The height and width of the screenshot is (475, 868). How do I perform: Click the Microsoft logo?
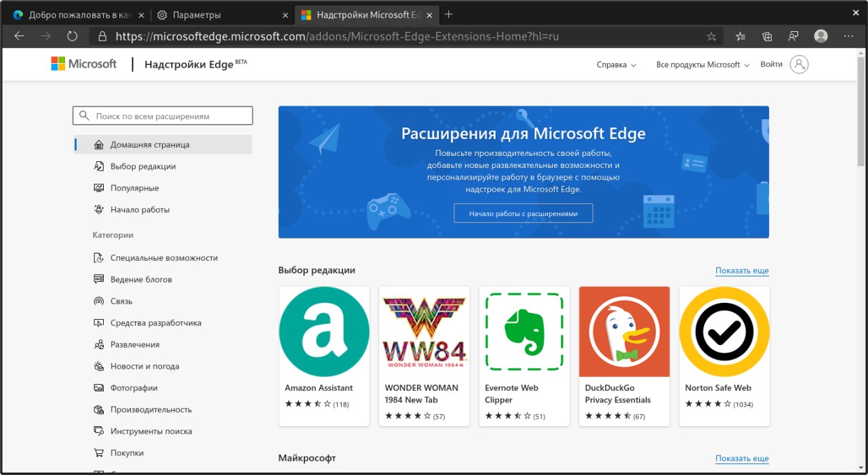pos(84,64)
